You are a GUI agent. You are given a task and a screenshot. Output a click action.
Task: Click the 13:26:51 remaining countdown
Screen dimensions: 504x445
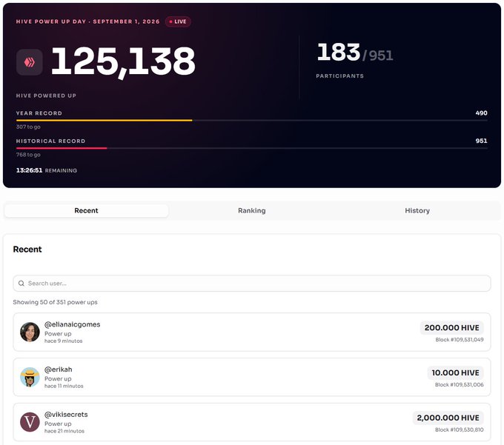click(x=29, y=170)
